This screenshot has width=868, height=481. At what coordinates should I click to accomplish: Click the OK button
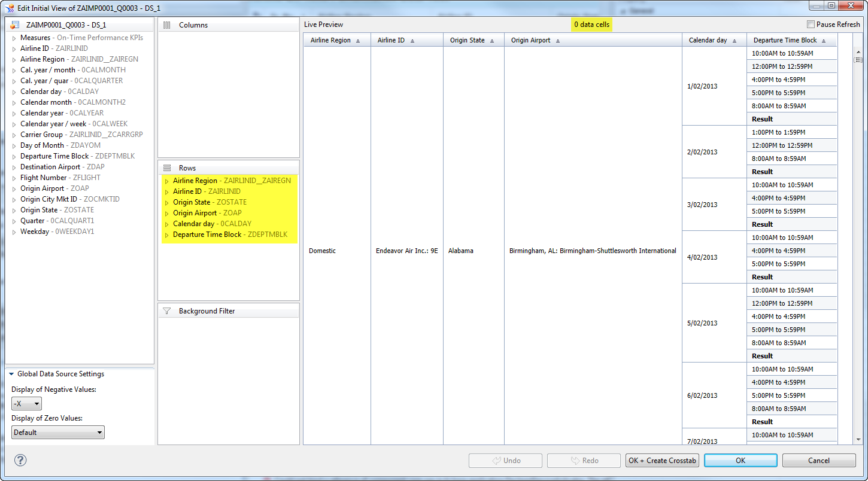740,461
